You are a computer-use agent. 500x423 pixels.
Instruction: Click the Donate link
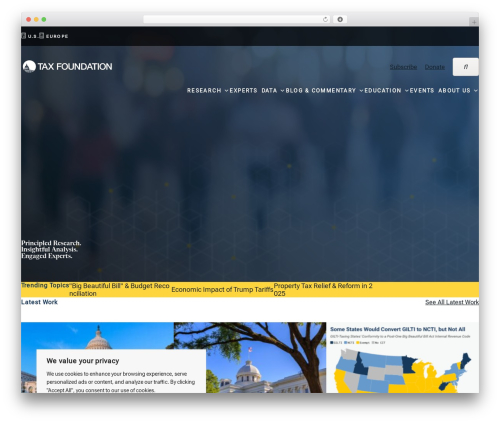tap(435, 67)
